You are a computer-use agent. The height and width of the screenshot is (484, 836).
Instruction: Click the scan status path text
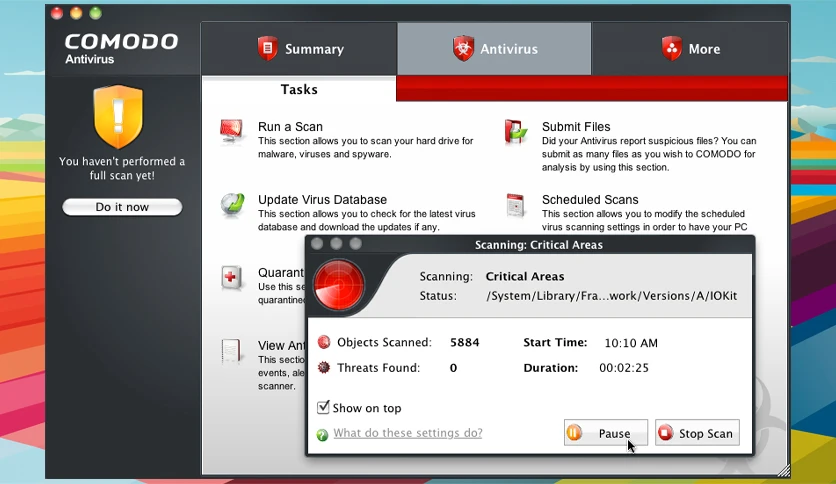(612, 296)
